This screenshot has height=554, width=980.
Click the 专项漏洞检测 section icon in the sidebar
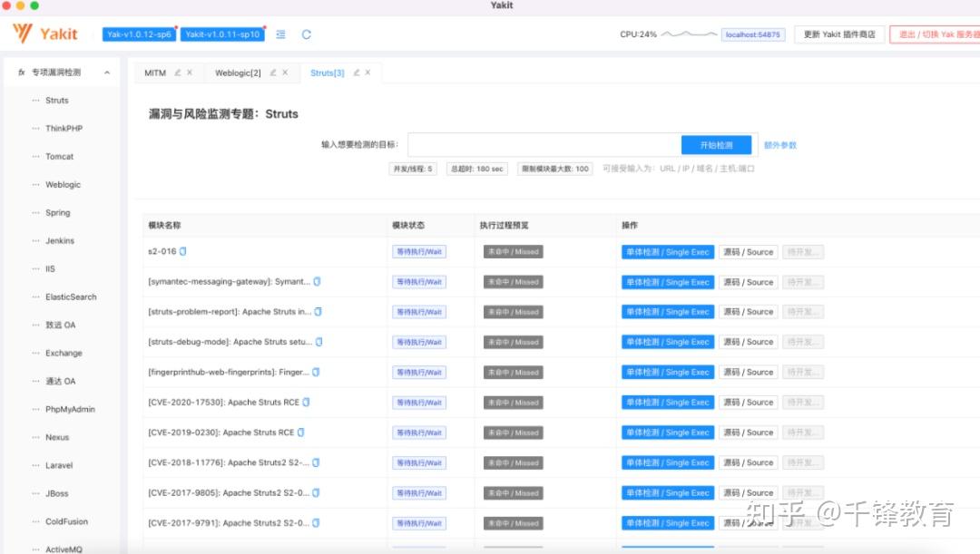pos(20,71)
